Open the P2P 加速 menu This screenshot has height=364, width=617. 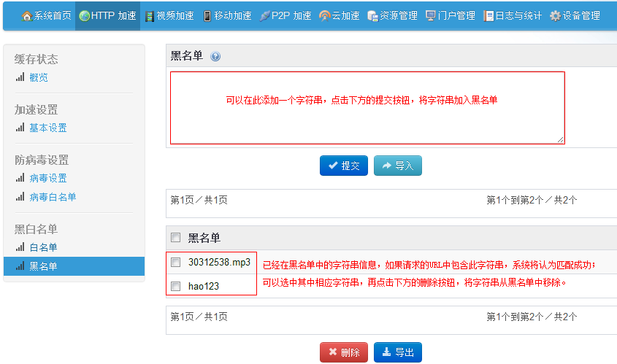285,16
